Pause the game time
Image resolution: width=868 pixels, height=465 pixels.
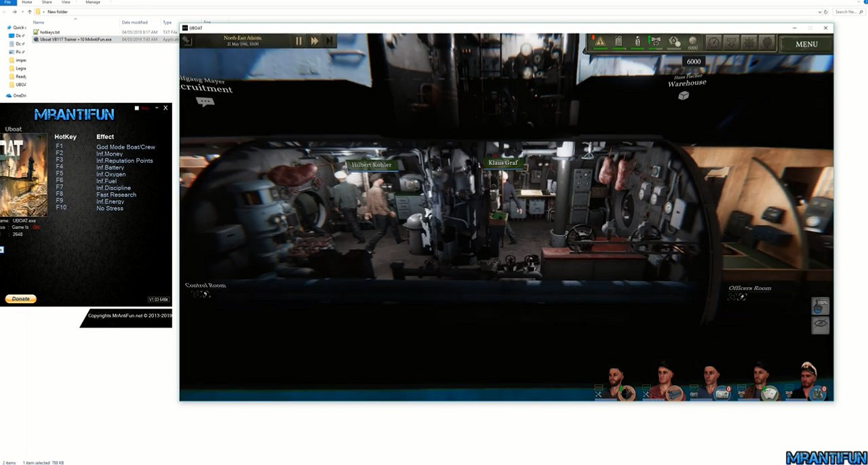(298, 41)
